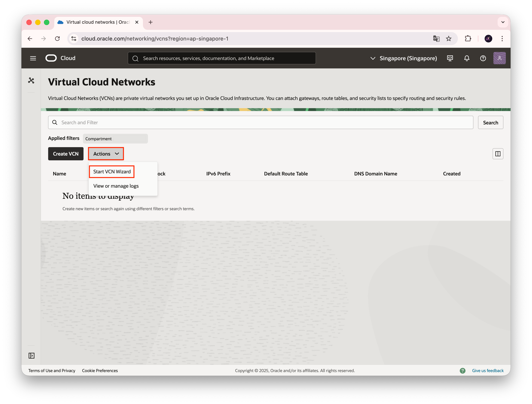The width and height of the screenshot is (532, 404).
Task: Open the user profile avatar menu
Action: pos(499,58)
